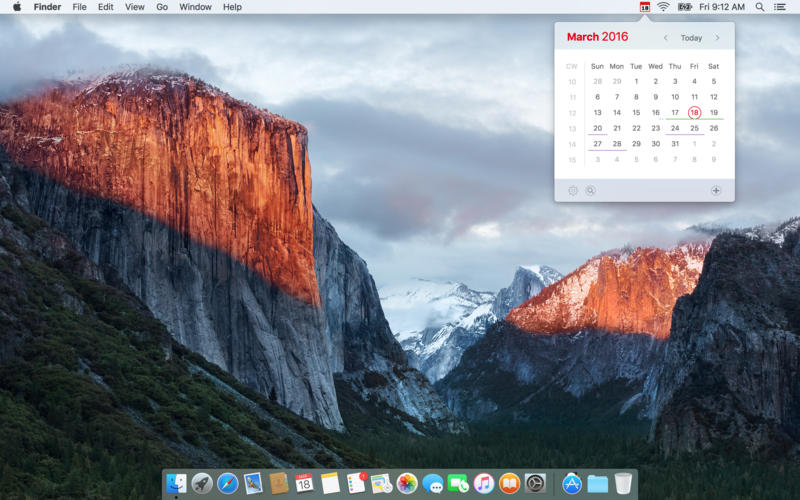
Task: Open Notes from the Dock
Action: (330, 483)
